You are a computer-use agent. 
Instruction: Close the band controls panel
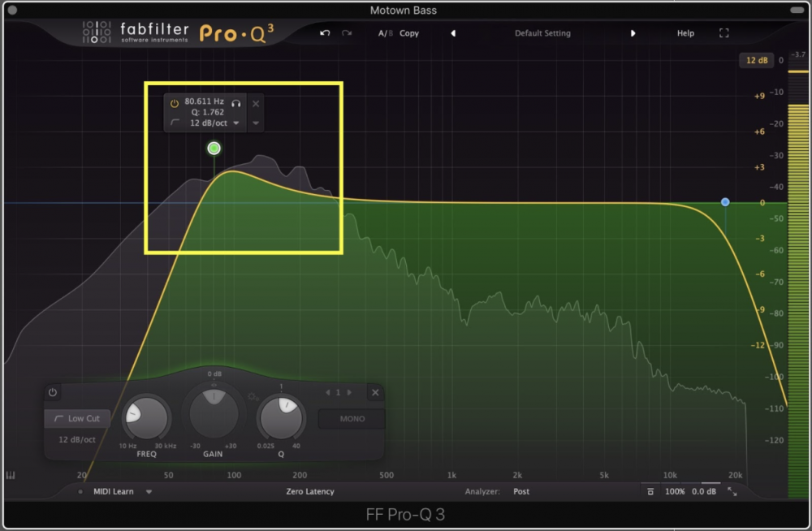coord(375,392)
